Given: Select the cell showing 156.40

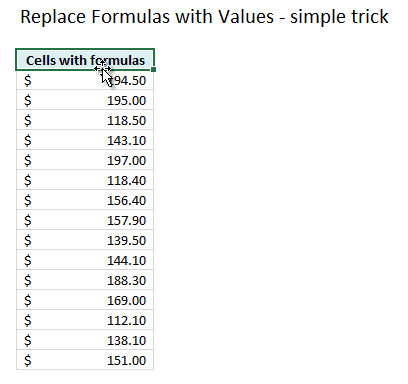Looking at the screenshot, I should coord(85,200).
